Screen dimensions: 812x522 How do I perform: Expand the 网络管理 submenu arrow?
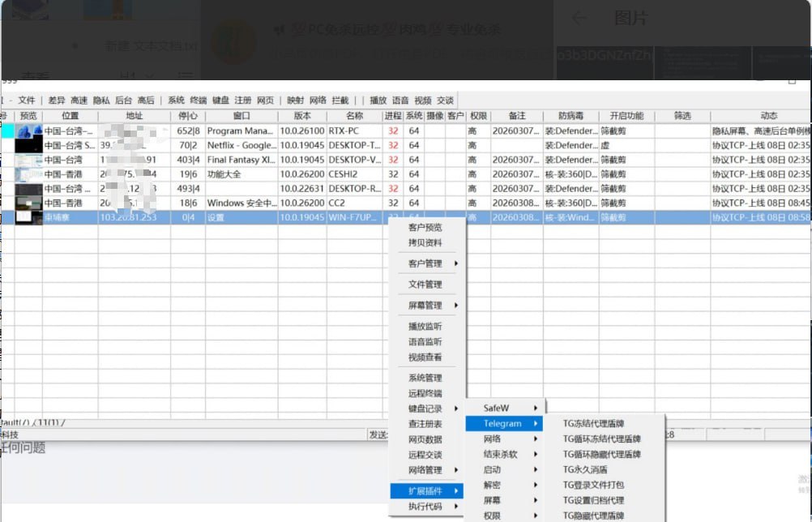(456, 470)
